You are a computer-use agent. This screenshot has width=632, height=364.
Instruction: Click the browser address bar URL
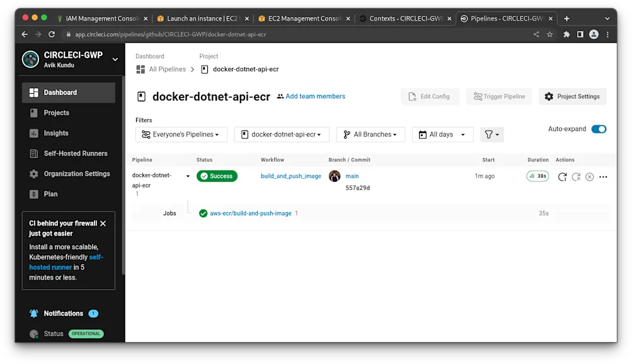click(171, 35)
